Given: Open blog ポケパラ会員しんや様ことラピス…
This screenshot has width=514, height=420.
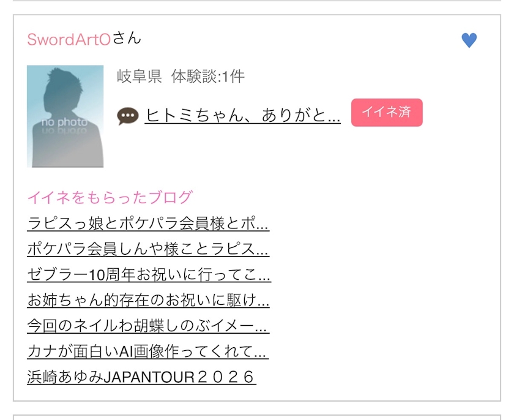Looking at the screenshot, I should pyautogui.click(x=148, y=249).
